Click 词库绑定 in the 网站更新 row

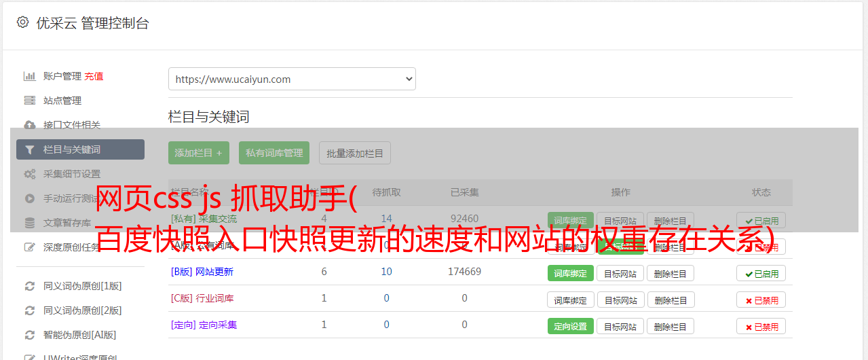click(x=571, y=273)
